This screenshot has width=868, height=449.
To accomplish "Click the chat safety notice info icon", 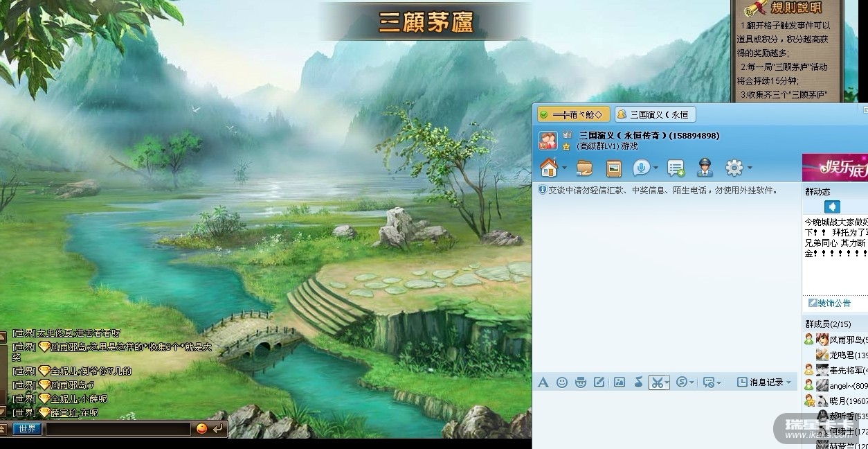I will click(542, 189).
